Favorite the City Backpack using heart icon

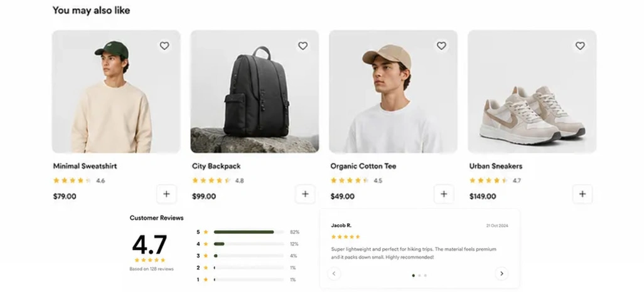(303, 46)
